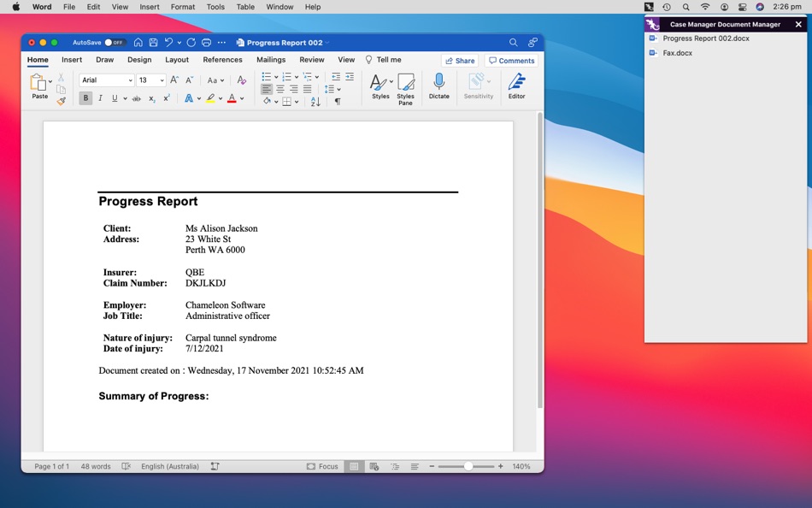Apply strikethrough formatting
Screen dimensions: 812x508
coord(136,98)
